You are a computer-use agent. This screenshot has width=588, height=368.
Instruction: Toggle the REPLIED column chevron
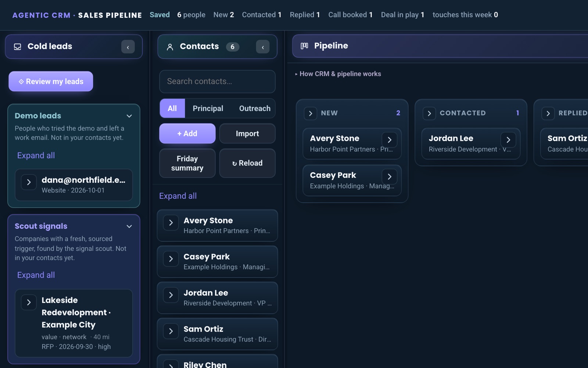pos(548,113)
